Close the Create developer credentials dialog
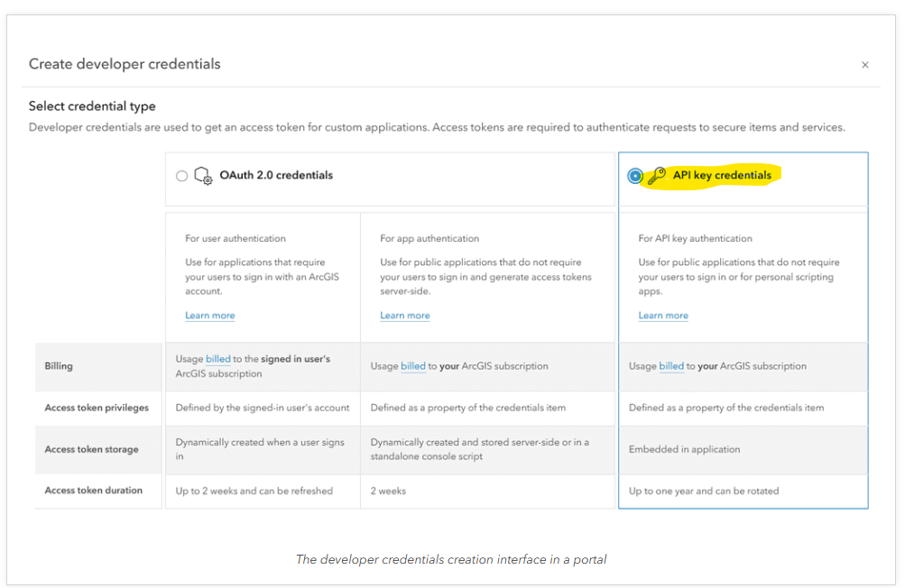 tap(864, 64)
